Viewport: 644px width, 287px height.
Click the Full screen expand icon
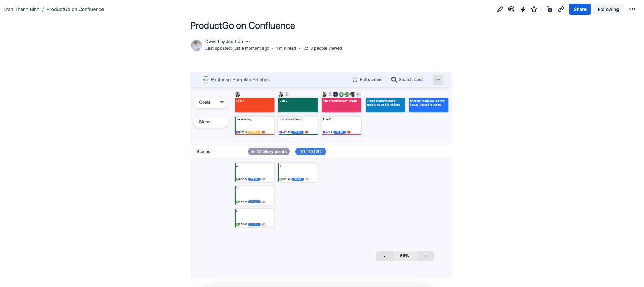click(x=355, y=80)
